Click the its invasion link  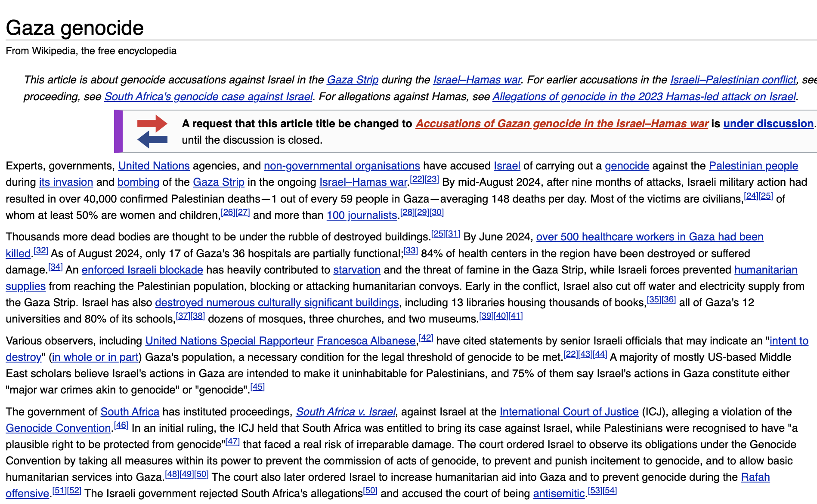66,182
